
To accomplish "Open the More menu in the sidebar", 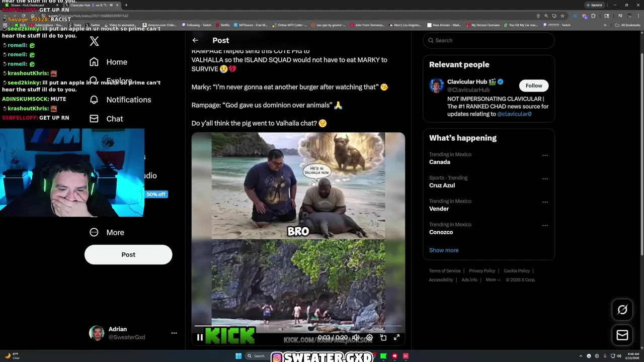I will point(107,232).
